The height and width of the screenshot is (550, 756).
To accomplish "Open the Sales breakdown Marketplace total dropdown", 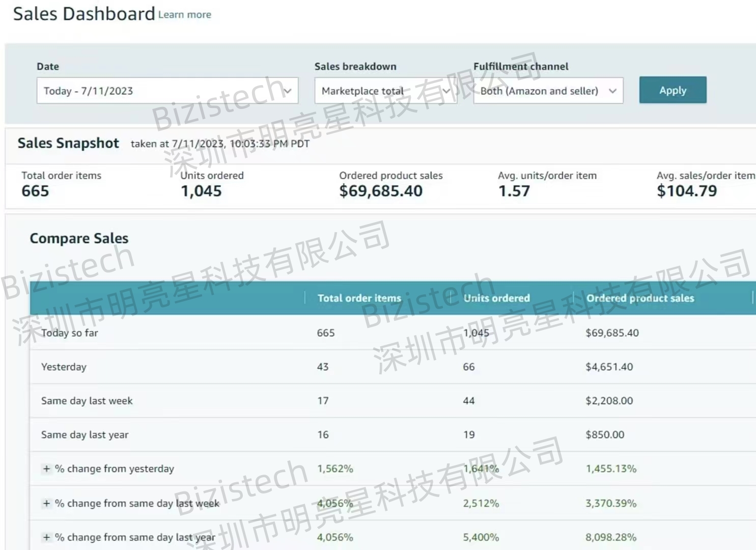I will click(385, 91).
